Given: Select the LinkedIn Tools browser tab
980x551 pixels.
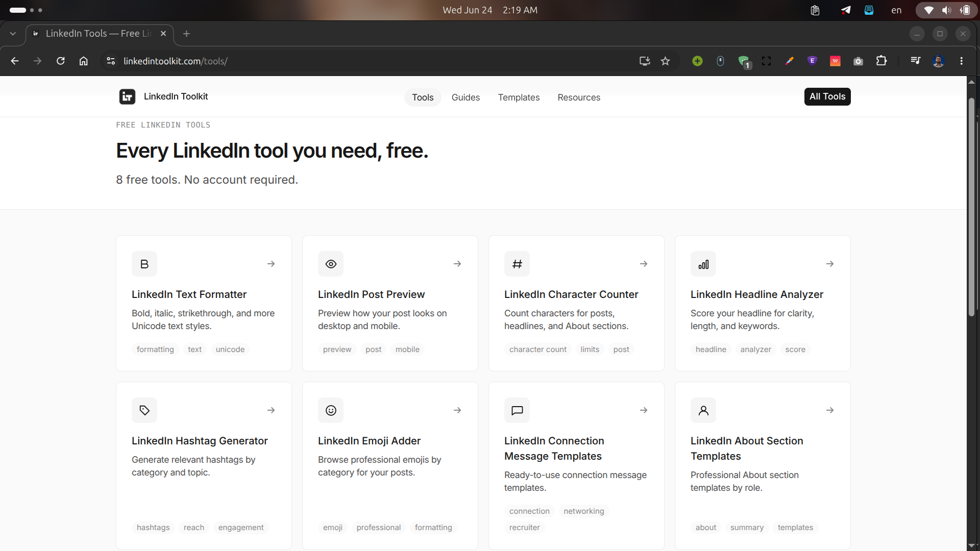Looking at the screenshot, I should [x=100, y=34].
